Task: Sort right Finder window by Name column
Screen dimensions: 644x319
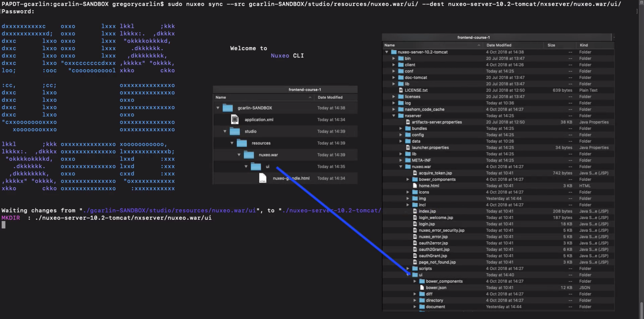Action: [x=432, y=45]
